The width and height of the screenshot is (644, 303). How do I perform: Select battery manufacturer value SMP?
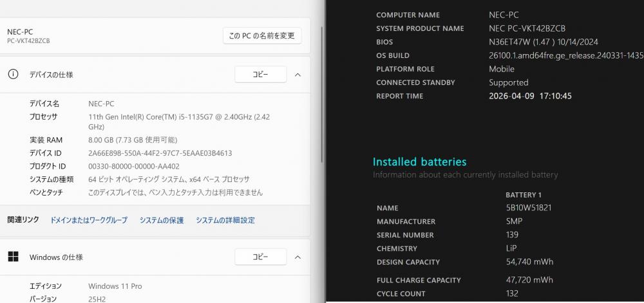pyautogui.click(x=514, y=221)
